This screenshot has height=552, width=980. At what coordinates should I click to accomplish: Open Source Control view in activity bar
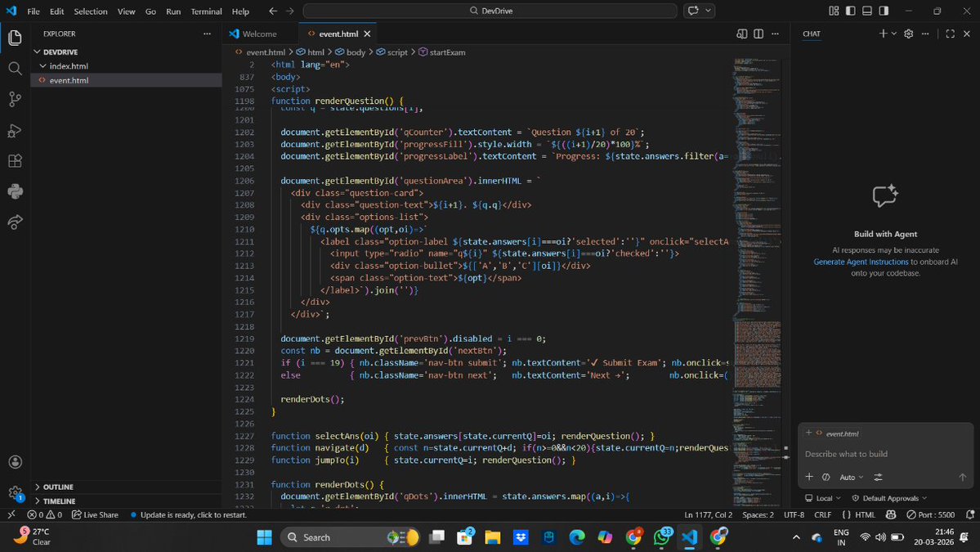click(x=15, y=100)
